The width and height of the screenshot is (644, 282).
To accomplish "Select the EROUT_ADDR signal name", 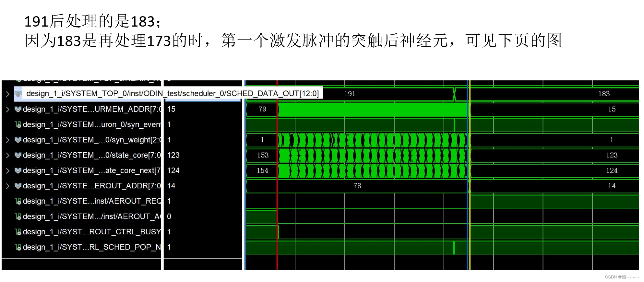I will pyautogui.click(x=92, y=186).
